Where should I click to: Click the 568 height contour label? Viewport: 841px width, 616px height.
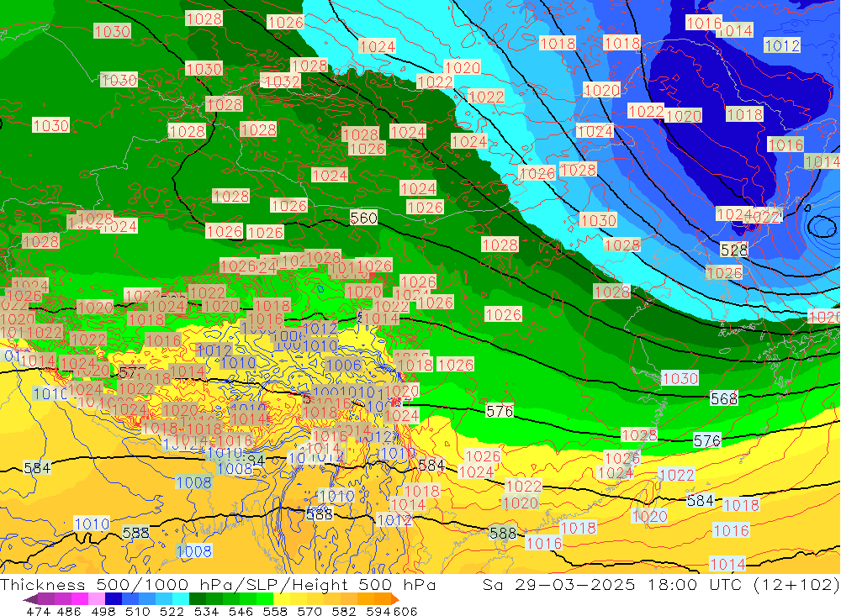pyautogui.click(x=724, y=398)
